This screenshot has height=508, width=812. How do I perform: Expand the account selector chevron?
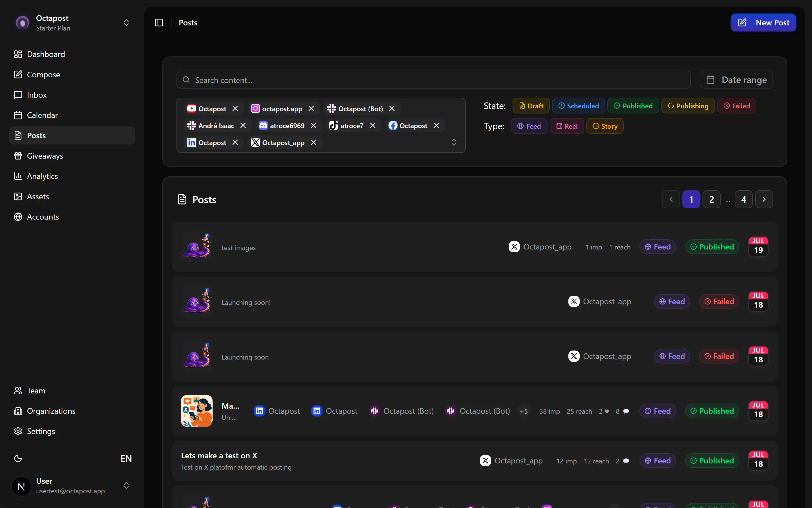(454, 142)
